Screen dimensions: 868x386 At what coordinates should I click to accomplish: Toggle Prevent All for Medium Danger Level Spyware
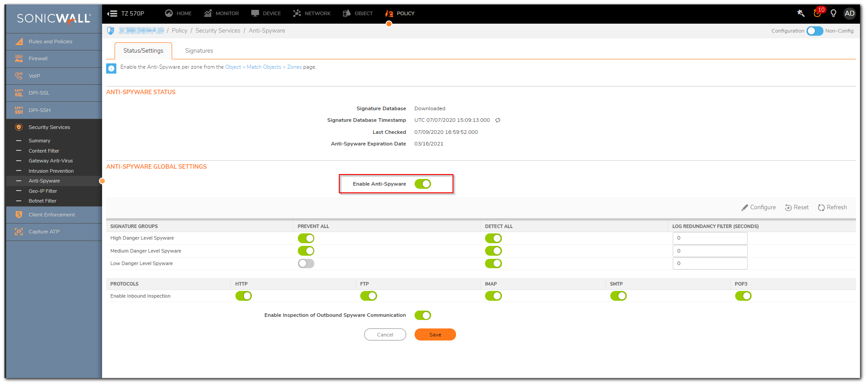click(x=306, y=251)
